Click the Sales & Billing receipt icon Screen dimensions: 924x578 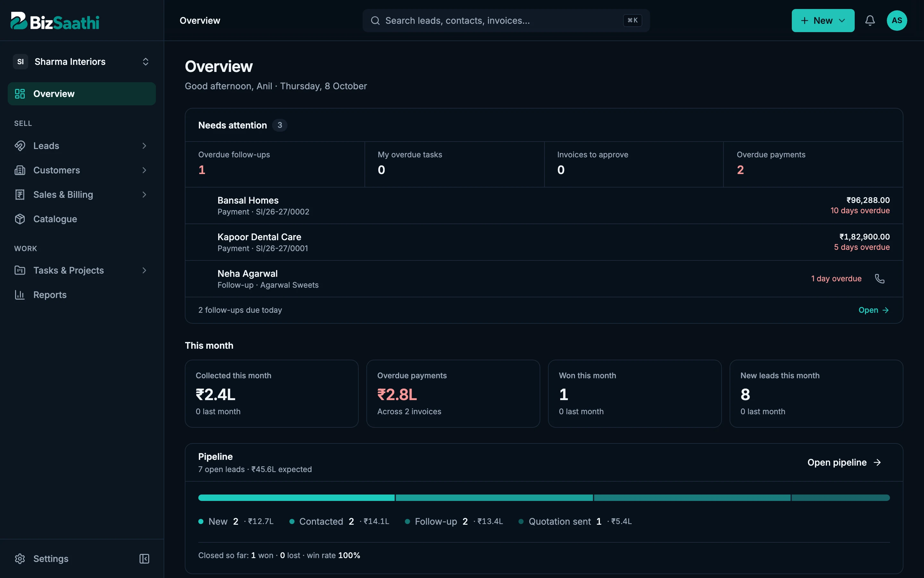coord(20,195)
